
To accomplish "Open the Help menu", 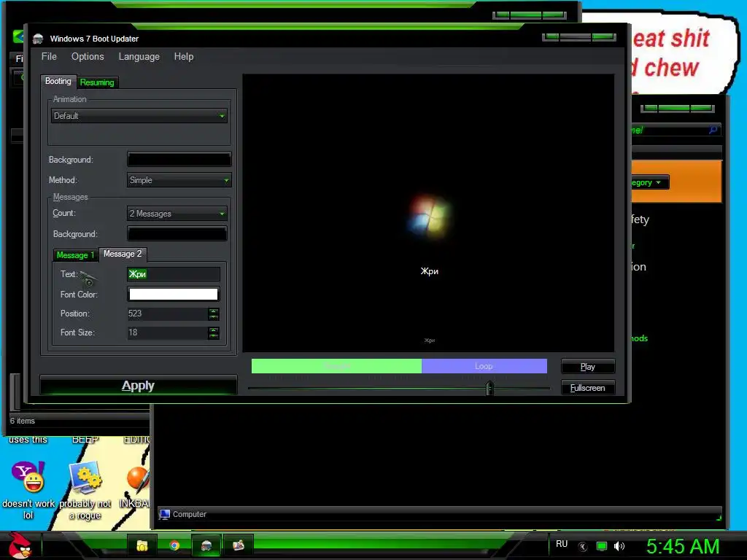I will point(184,57).
